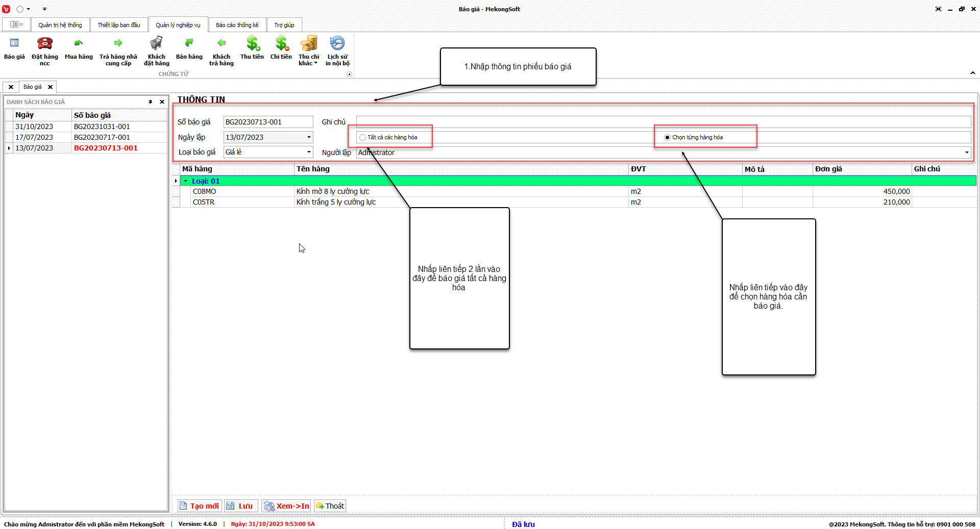This screenshot has height=529, width=980.
Task: Sort by the Ngày column header
Action: coord(43,115)
